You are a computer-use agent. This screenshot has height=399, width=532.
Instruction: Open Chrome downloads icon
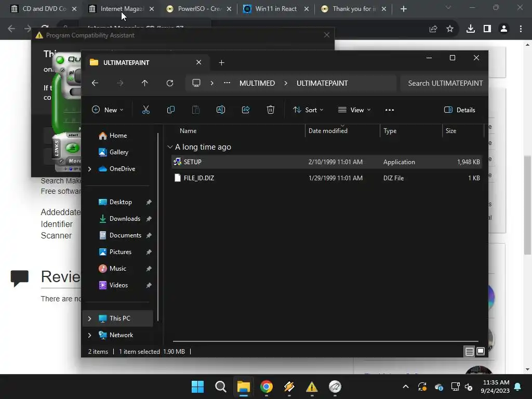coord(470,29)
